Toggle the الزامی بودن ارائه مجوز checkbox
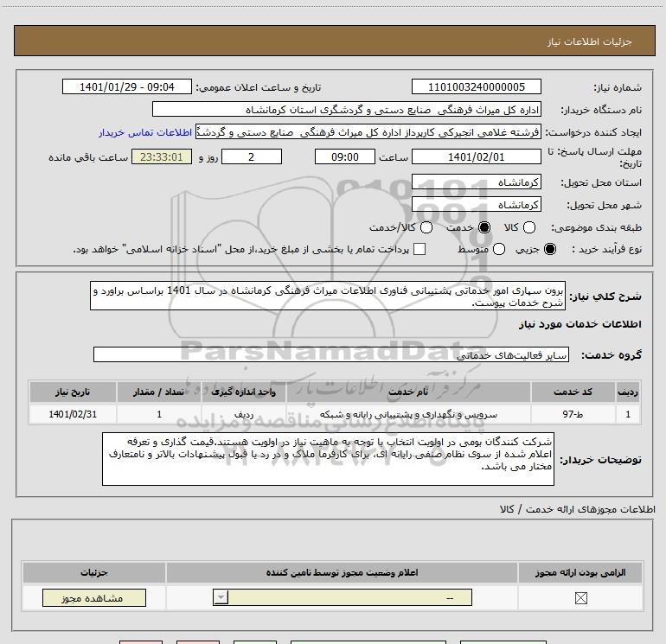The width and height of the screenshot is (666, 644). 580,598
